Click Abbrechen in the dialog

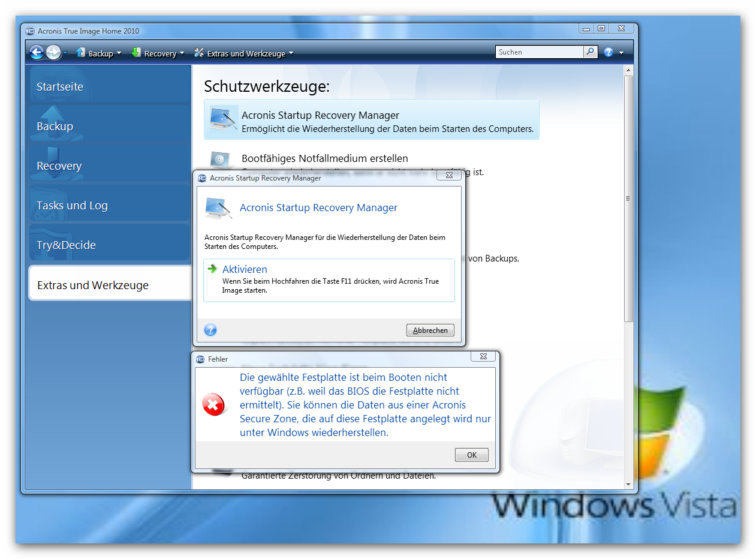pyautogui.click(x=430, y=330)
